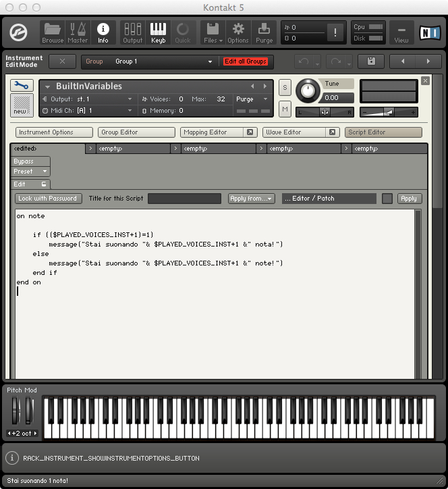Screen dimensions: 448x489
Task: Open the Master editor
Action: click(78, 32)
